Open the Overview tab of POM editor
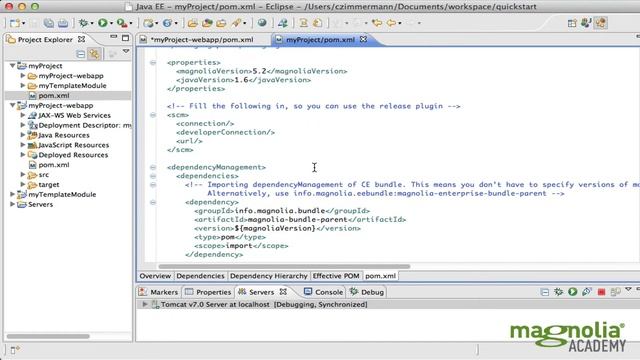The width and height of the screenshot is (640, 360). pos(155,276)
